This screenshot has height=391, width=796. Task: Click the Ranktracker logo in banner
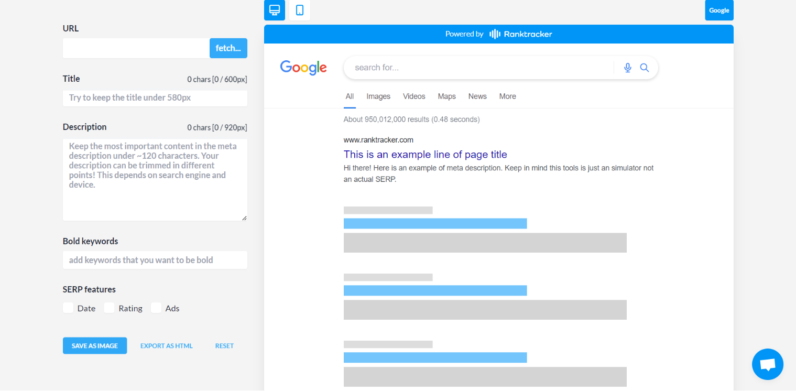point(521,34)
